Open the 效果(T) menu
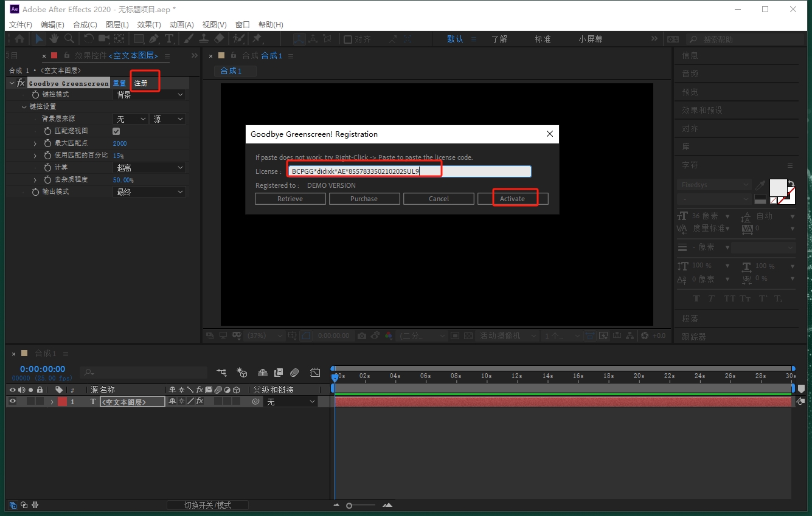The image size is (812, 516). (x=149, y=24)
